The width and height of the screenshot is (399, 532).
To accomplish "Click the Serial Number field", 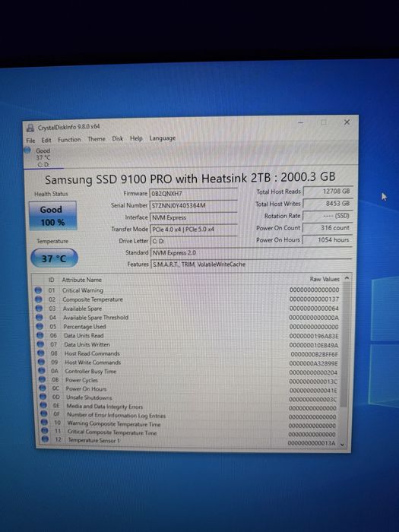I will pyautogui.click(x=193, y=205).
